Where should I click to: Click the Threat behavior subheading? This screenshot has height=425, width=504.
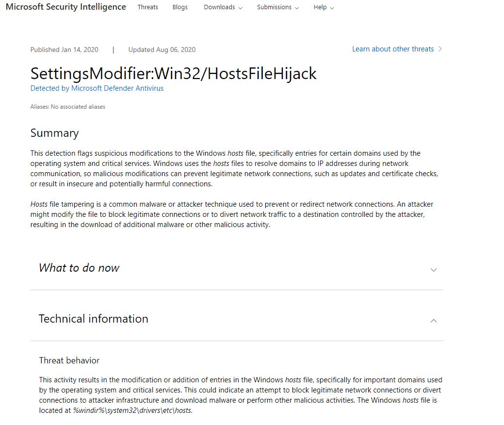pyautogui.click(x=69, y=360)
